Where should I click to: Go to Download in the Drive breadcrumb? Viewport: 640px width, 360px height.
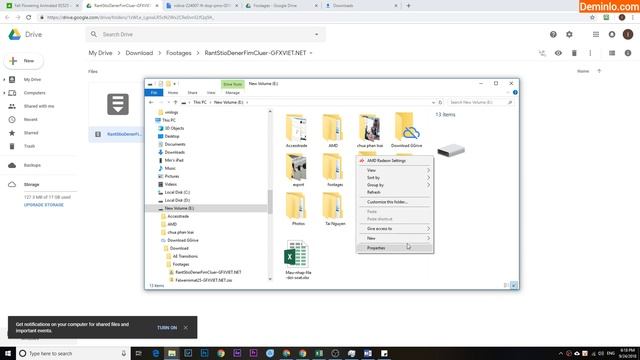pos(139,53)
